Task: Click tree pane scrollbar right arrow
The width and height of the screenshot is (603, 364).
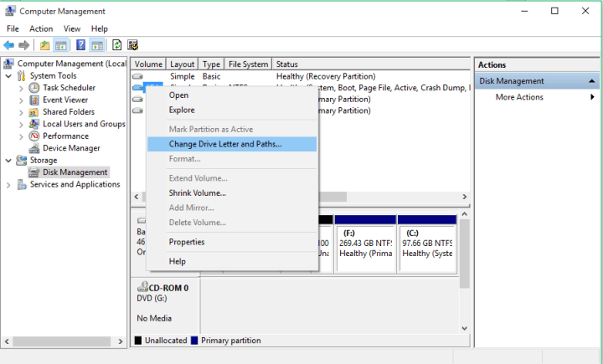Action: [121, 341]
